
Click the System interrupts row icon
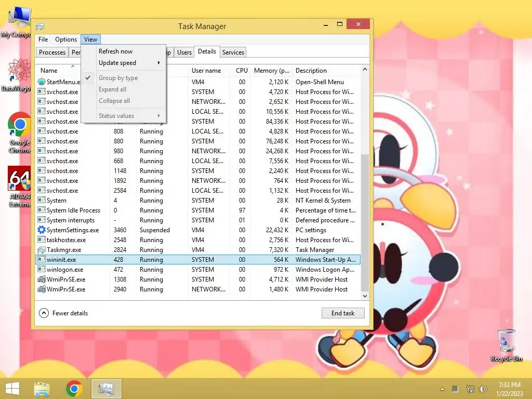tap(42, 220)
